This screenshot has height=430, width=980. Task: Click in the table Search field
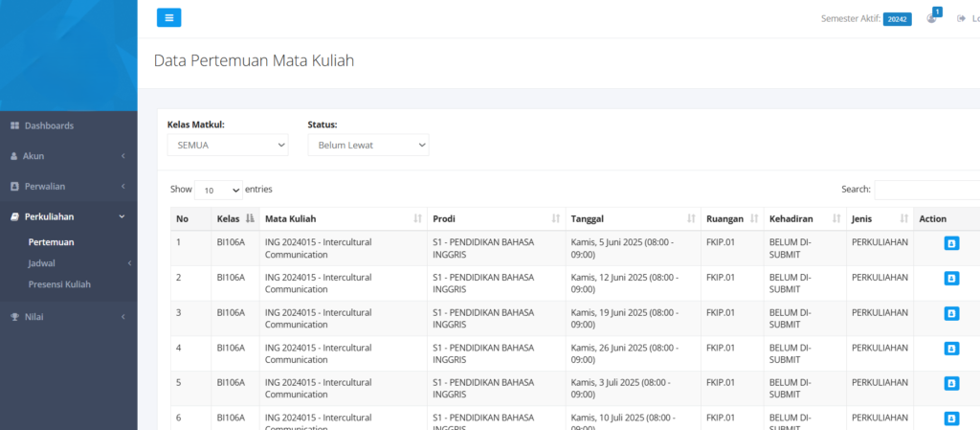926,190
